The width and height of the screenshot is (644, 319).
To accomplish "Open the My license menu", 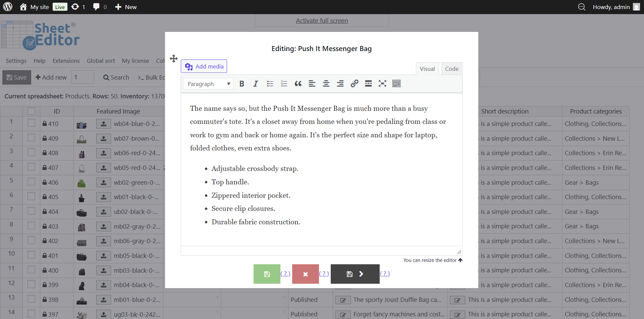I will [136, 61].
